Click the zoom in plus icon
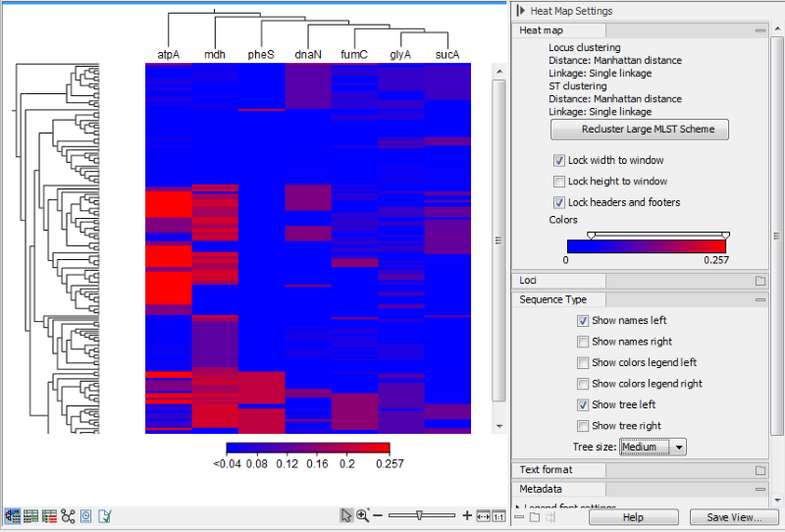 click(467, 515)
